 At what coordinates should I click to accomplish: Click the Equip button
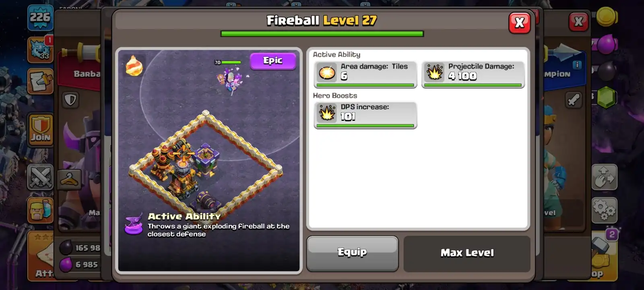(x=352, y=253)
